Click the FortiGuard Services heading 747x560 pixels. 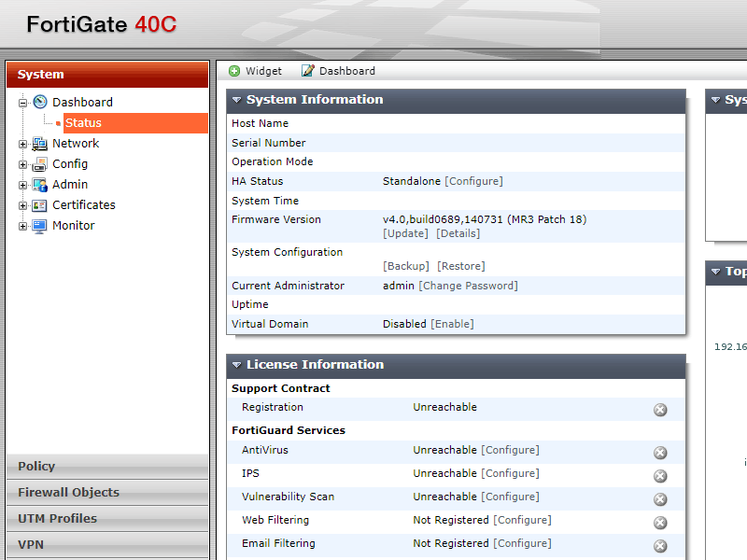coord(289,430)
